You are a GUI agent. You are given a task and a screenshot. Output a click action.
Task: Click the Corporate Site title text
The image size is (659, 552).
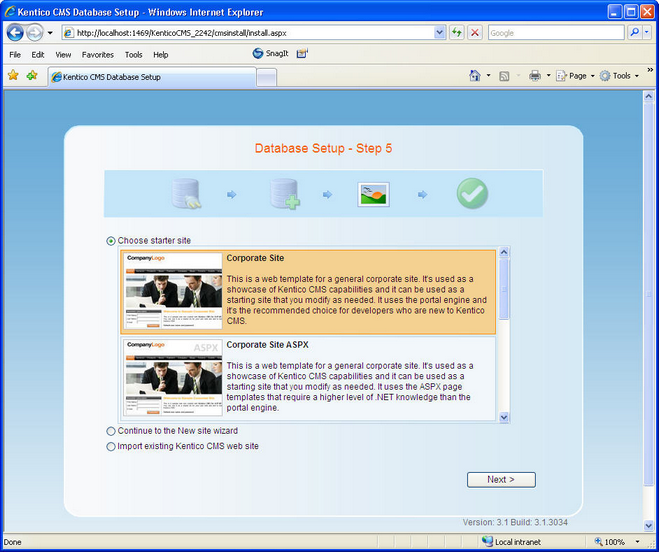(255, 258)
